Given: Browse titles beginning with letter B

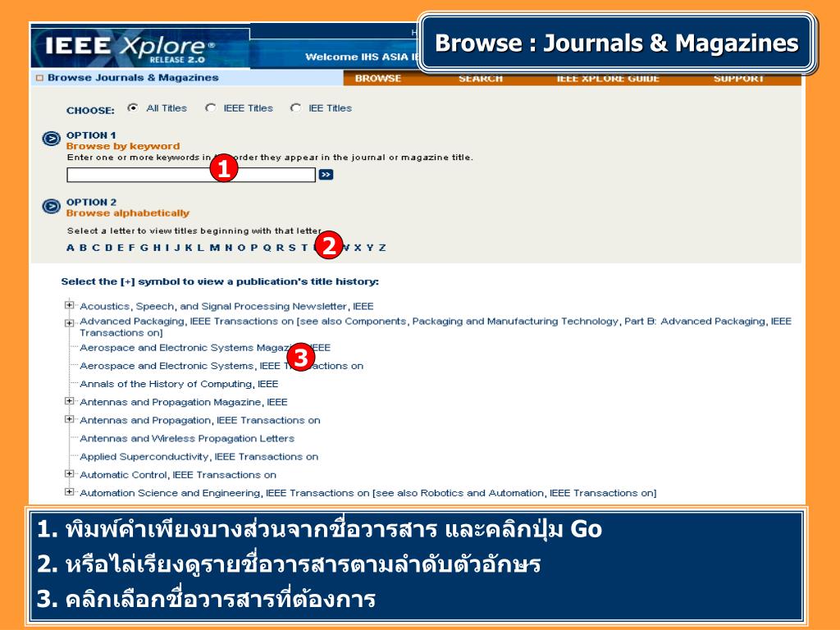Looking at the screenshot, I should (x=83, y=248).
